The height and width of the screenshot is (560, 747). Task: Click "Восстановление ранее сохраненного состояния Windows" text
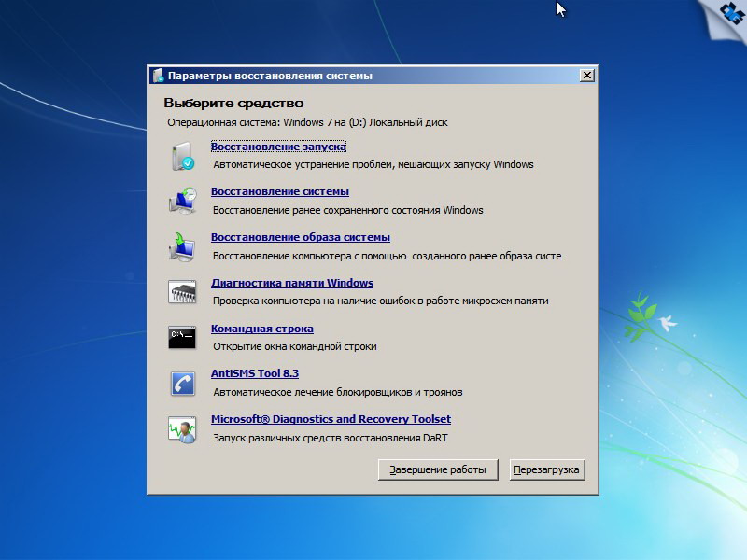[x=347, y=210]
